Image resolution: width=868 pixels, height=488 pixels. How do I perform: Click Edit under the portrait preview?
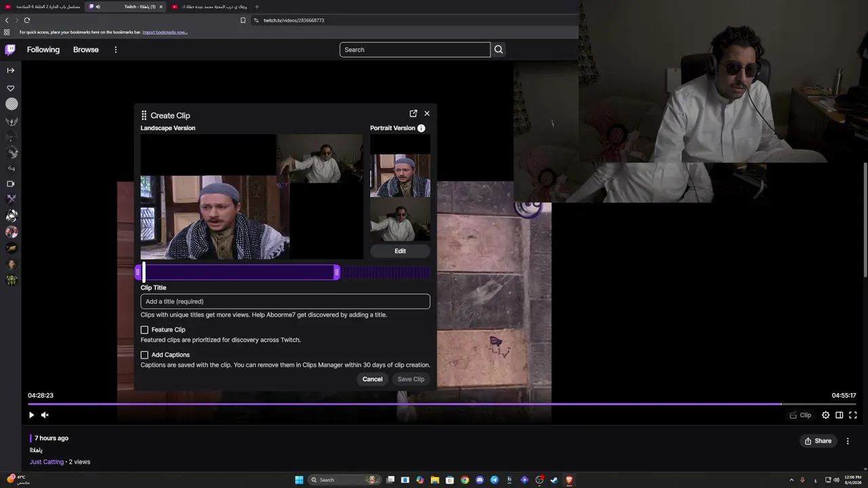click(x=400, y=251)
